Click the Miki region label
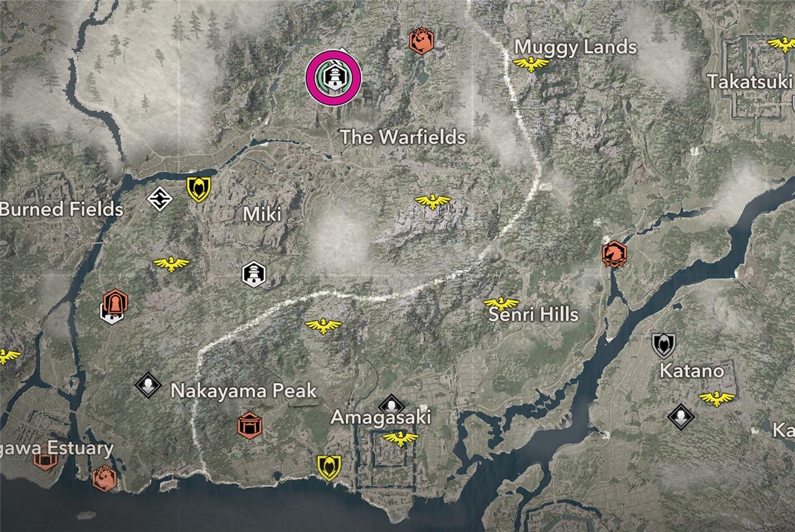Screen dimensions: 795x532 pos(261,214)
